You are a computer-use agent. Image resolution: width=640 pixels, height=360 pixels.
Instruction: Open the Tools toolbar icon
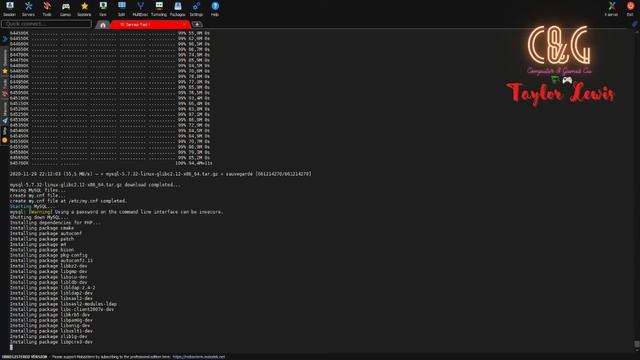[47, 9]
